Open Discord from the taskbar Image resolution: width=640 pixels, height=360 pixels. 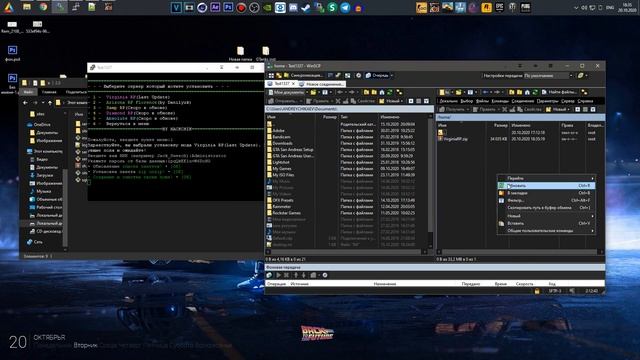point(293,7)
